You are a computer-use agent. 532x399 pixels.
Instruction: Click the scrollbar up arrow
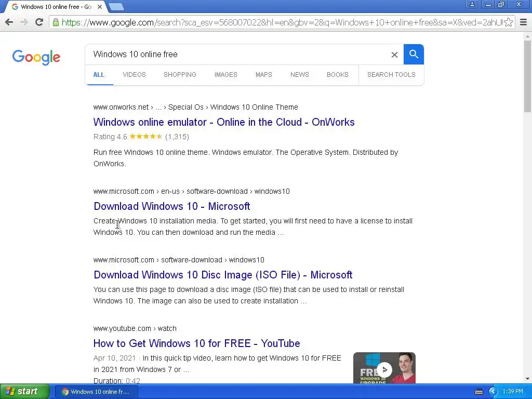tap(527, 36)
